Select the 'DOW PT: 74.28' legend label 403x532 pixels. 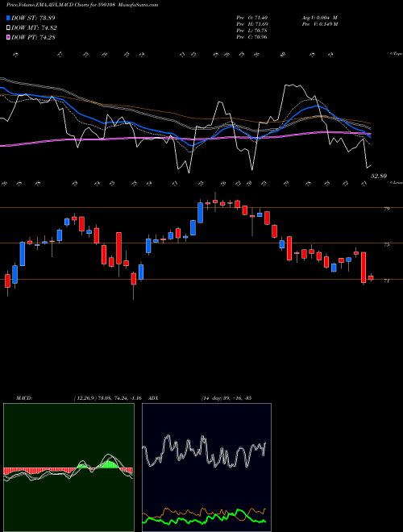point(33,37)
